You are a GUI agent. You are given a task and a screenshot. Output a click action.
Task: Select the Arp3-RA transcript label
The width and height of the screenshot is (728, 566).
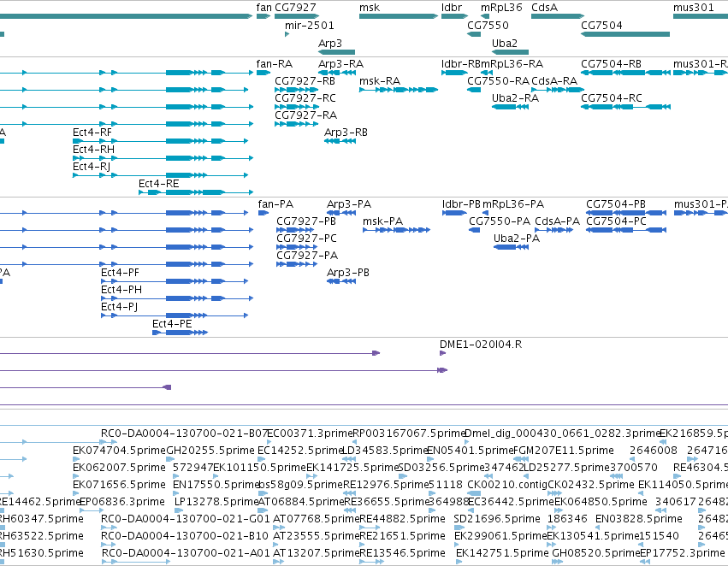[340, 64]
